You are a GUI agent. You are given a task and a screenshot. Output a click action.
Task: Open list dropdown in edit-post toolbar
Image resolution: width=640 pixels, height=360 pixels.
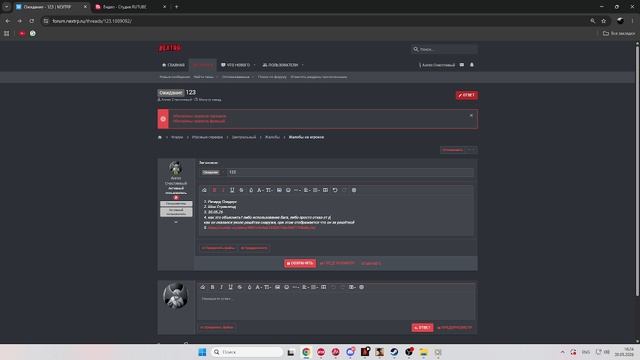tap(316, 190)
